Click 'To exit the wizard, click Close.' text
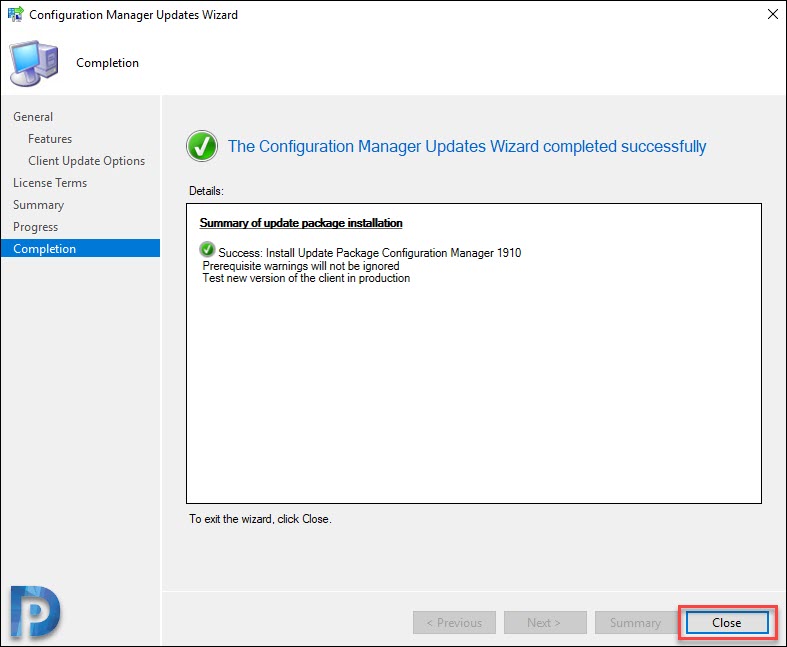This screenshot has width=787, height=647. click(x=260, y=519)
